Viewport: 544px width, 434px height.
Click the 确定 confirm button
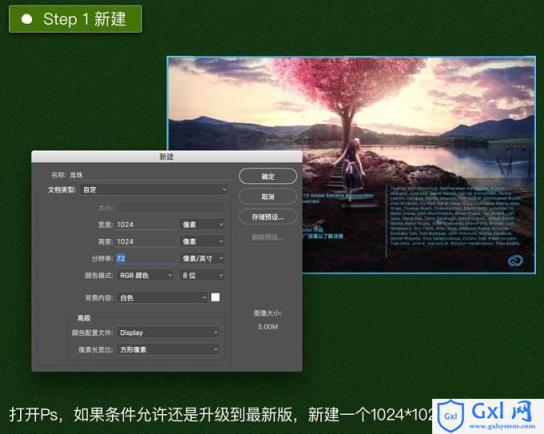tap(267, 176)
